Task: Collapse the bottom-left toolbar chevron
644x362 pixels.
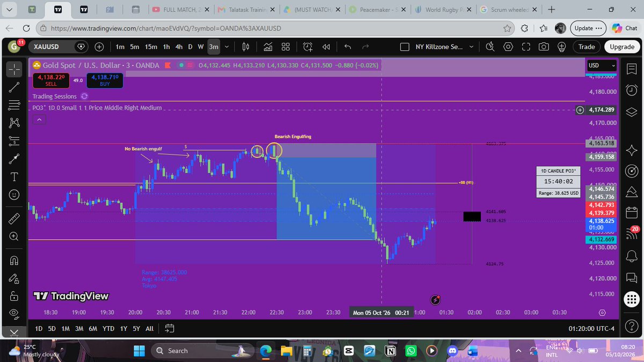Action: pyautogui.click(x=14, y=333)
